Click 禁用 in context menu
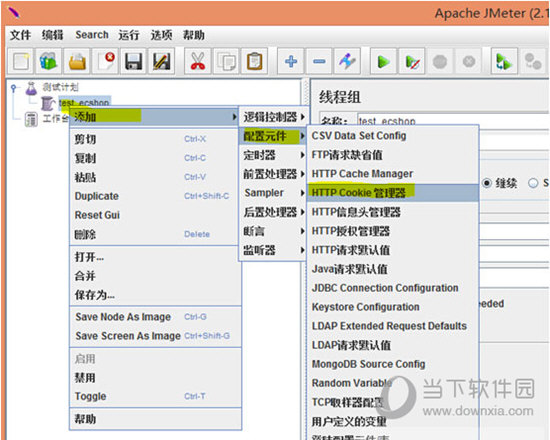Screen dimensions: 550x440 (x=155, y=378)
